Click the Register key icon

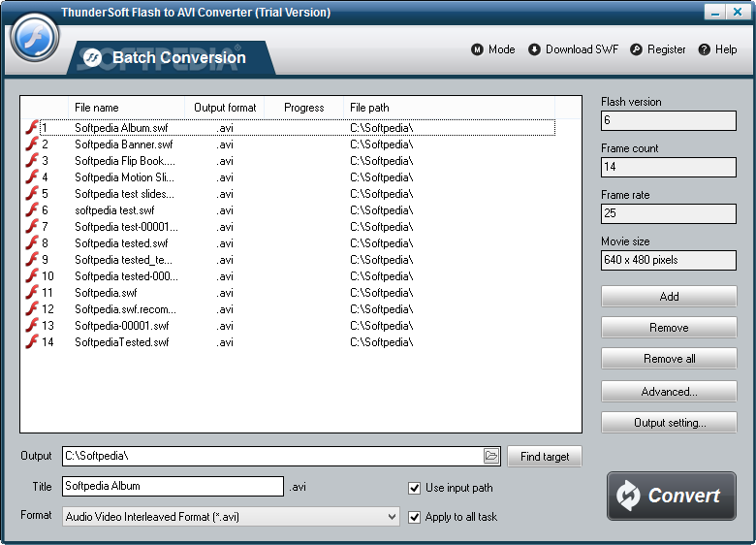click(636, 49)
